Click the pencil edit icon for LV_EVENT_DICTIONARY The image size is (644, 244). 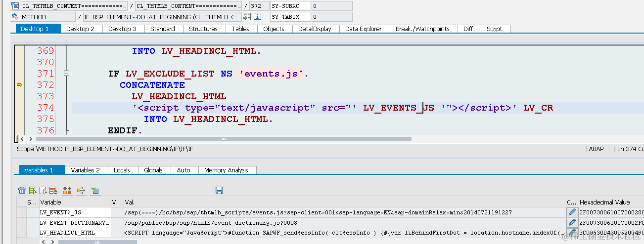click(572, 223)
